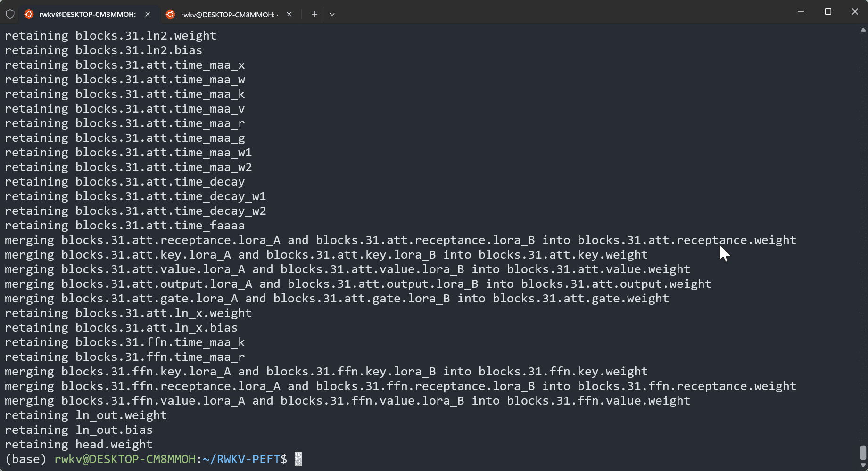Click the Ubuntu icon on the first tab
The image size is (868, 471).
pyautogui.click(x=29, y=14)
